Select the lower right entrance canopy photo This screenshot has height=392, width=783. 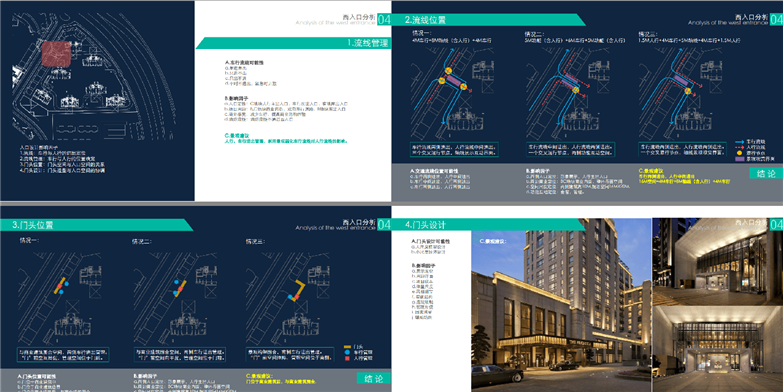[718, 349]
